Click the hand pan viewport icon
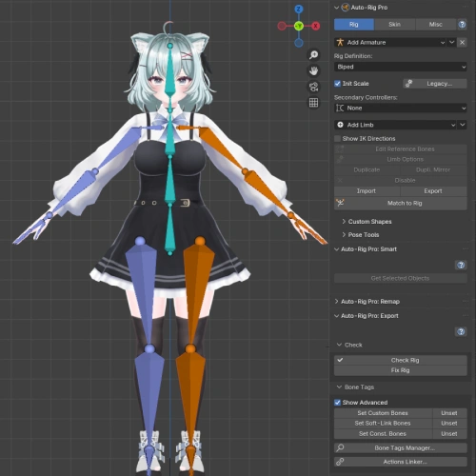 click(x=313, y=70)
